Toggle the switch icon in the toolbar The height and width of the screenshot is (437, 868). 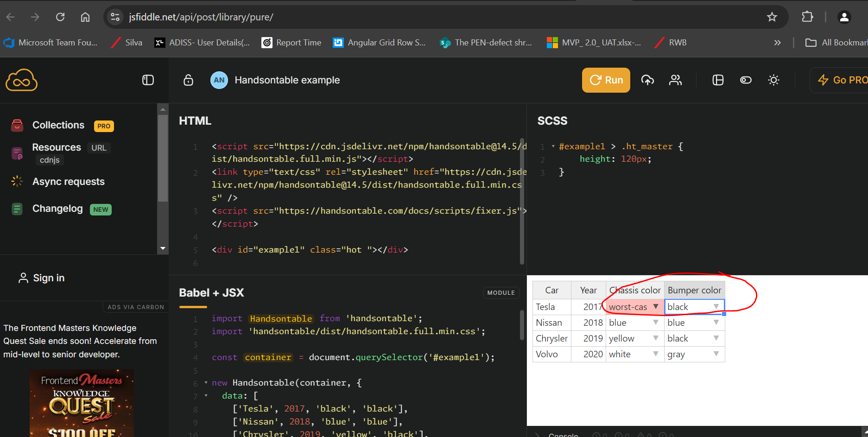click(x=746, y=80)
